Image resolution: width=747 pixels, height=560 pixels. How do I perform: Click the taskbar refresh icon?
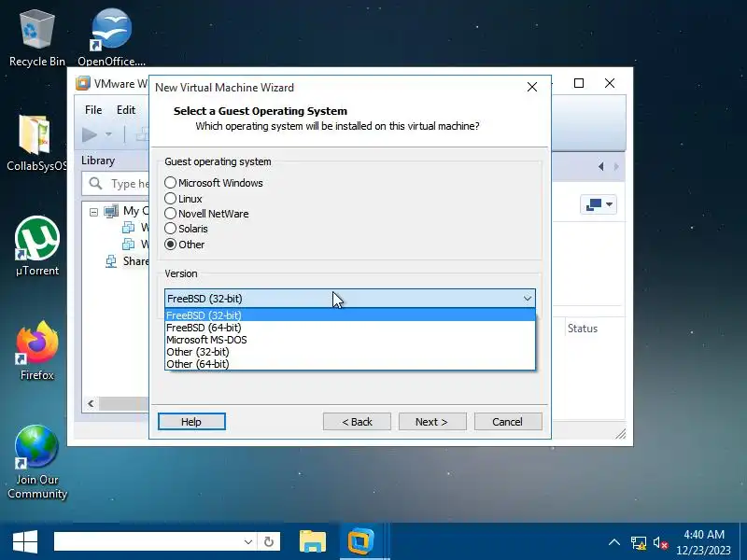[269, 541]
